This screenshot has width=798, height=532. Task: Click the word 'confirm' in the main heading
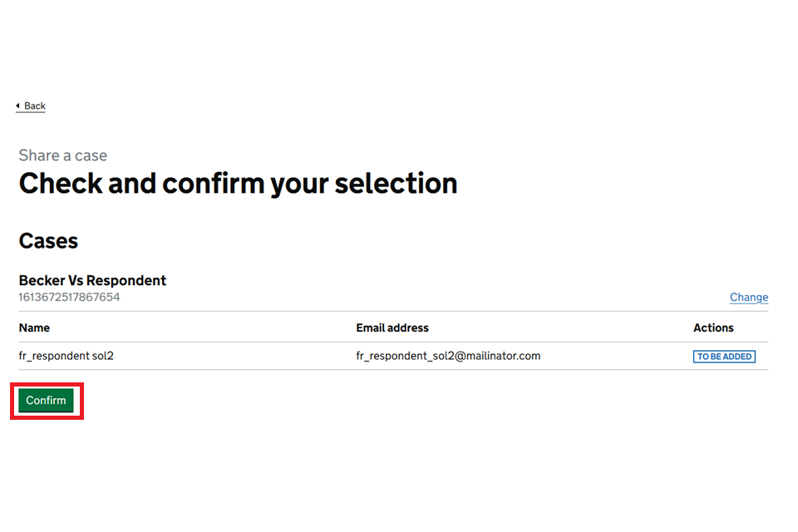click(x=214, y=184)
